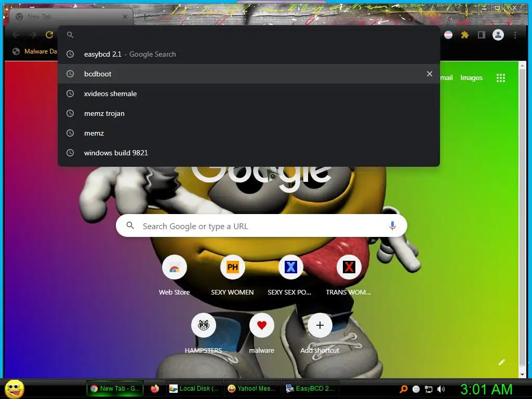Open the extensions puzzle icon
Viewport: 532px width, 399px height.
pyautogui.click(x=465, y=35)
